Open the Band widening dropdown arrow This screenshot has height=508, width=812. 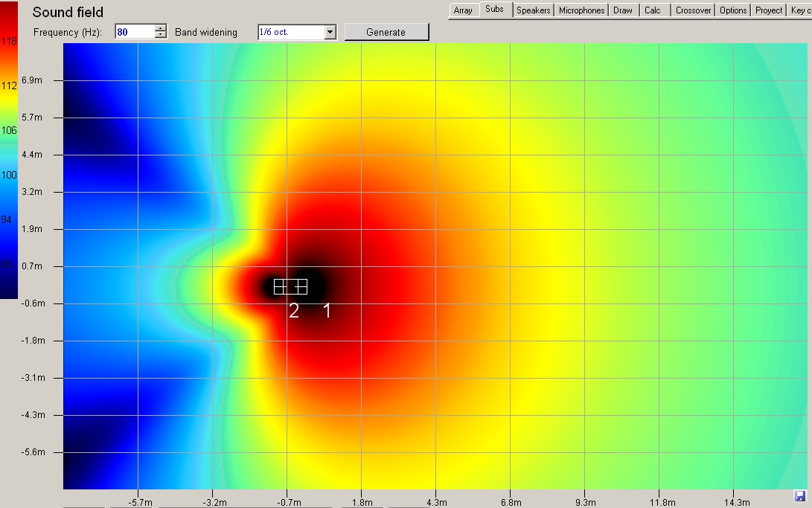coord(330,32)
